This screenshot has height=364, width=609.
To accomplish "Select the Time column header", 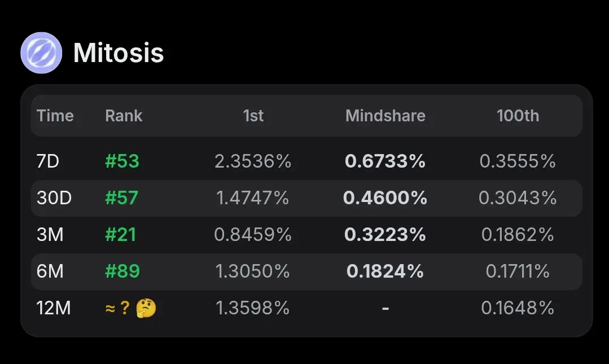I will 55,116.
